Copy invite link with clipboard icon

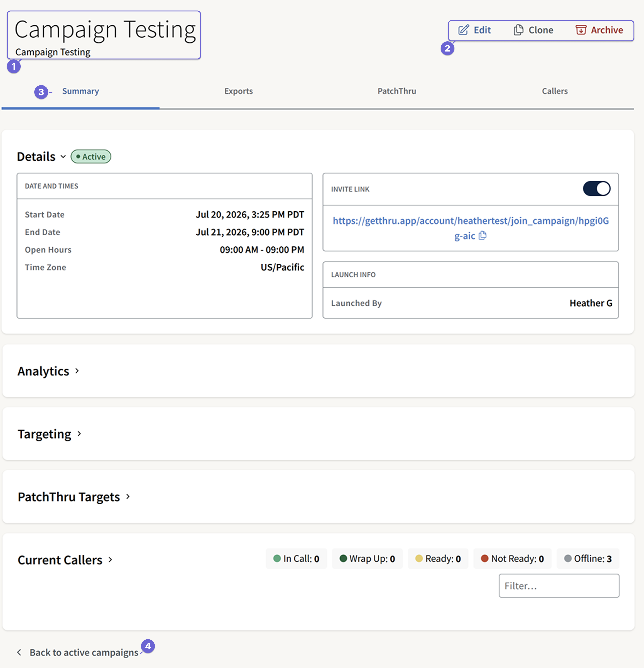[x=482, y=236]
